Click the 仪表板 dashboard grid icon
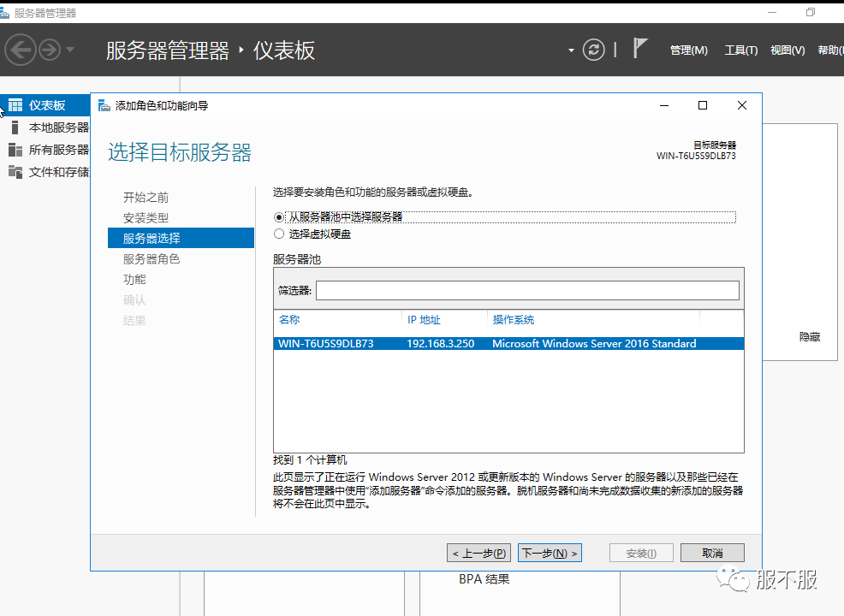Image resolution: width=844 pixels, height=616 pixels. tap(15, 105)
